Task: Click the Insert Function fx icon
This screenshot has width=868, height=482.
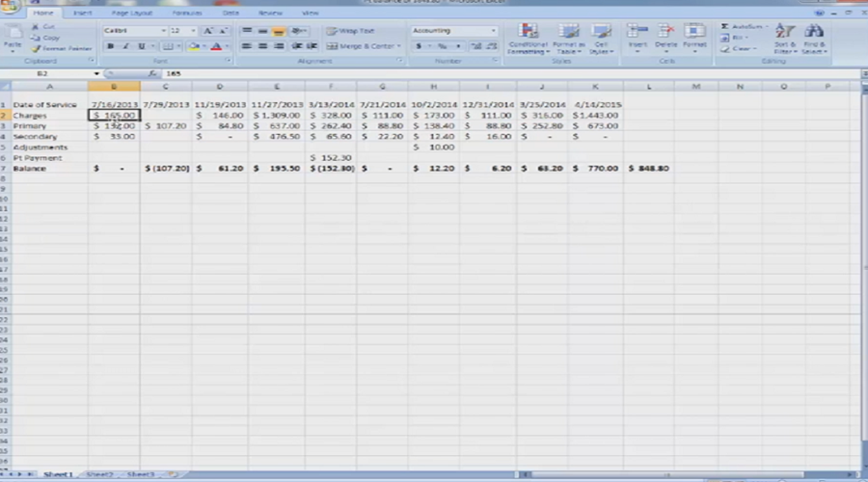Action: [x=152, y=73]
